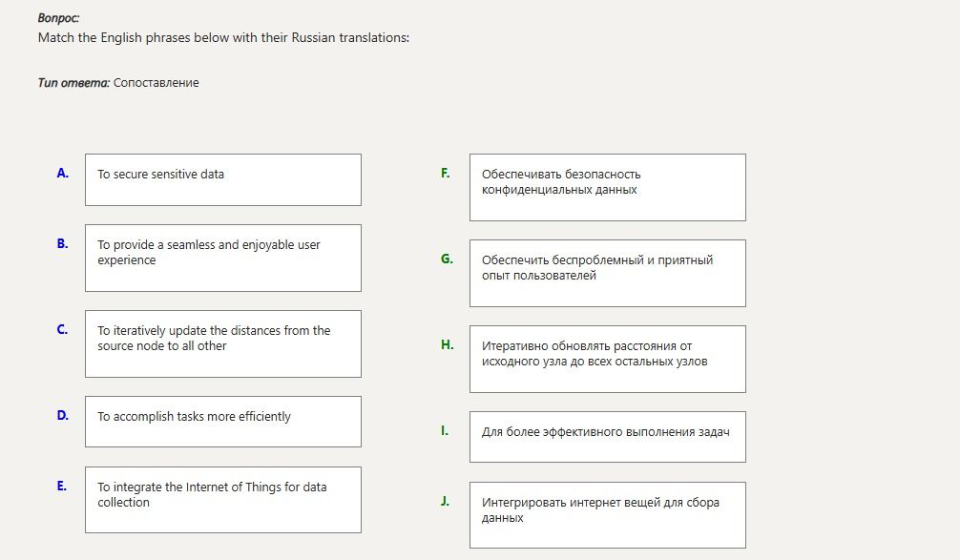Select the 'Интегрировать интернет вещей' box
This screenshot has height=560, width=960.
tap(607, 515)
